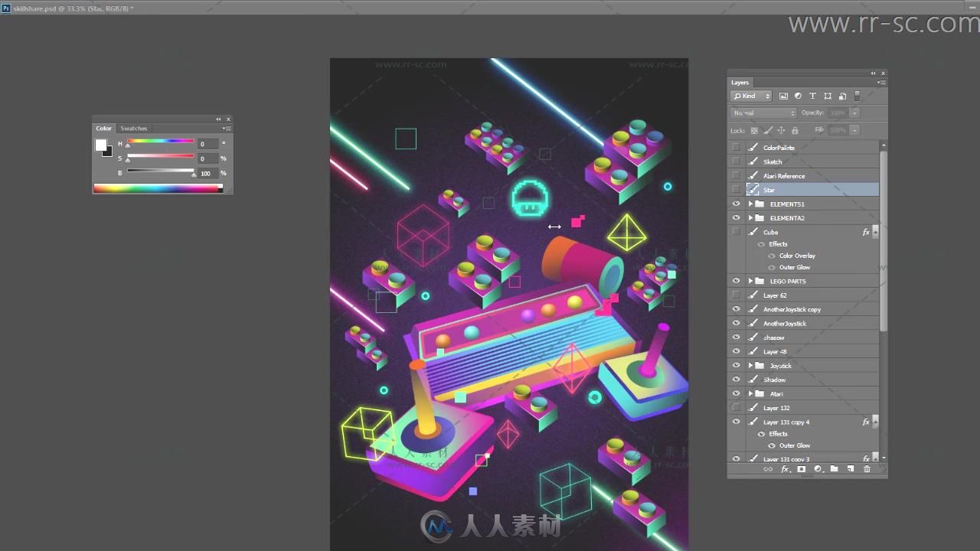Expand the ELEMENTA2 group

[750, 218]
